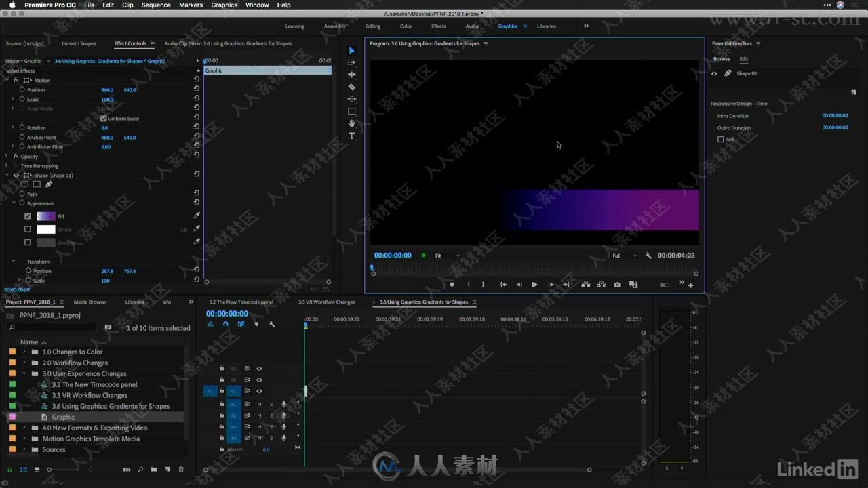Open the Full playback resolution dropdown
The width and height of the screenshot is (868, 488).
[625, 256]
